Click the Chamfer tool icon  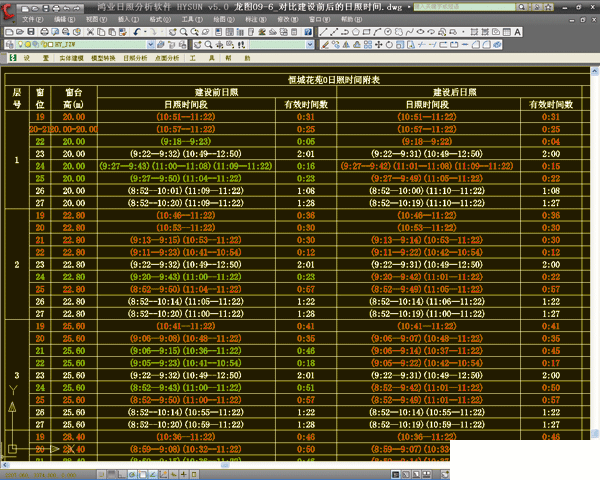pyautogui.click(x=476, y=45)
